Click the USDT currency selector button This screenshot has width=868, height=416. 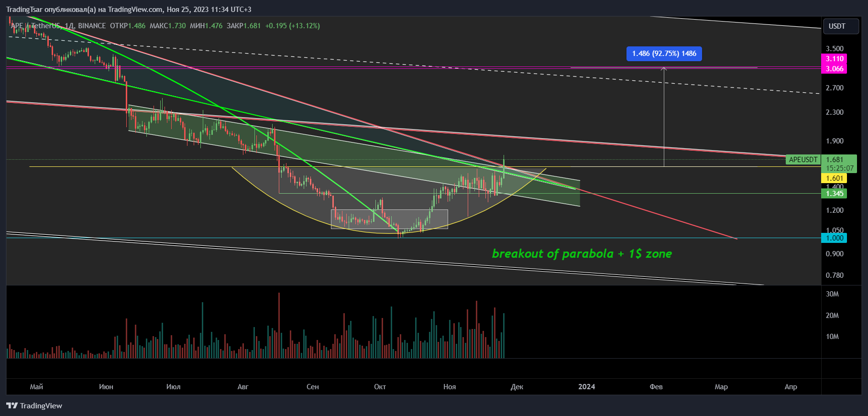click(x=841, y=26)
